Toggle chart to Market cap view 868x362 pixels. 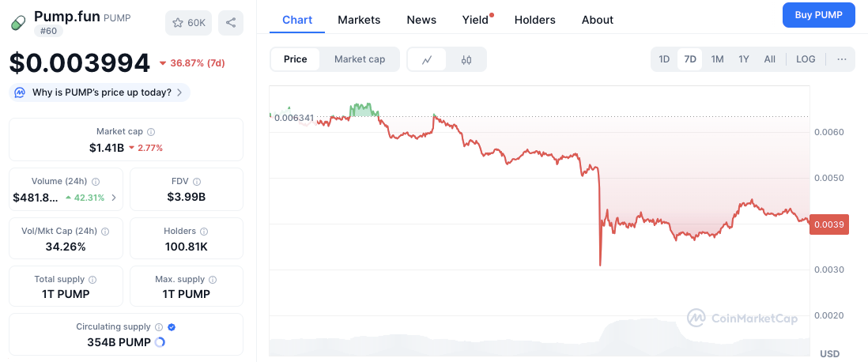[x=360, y=59]
